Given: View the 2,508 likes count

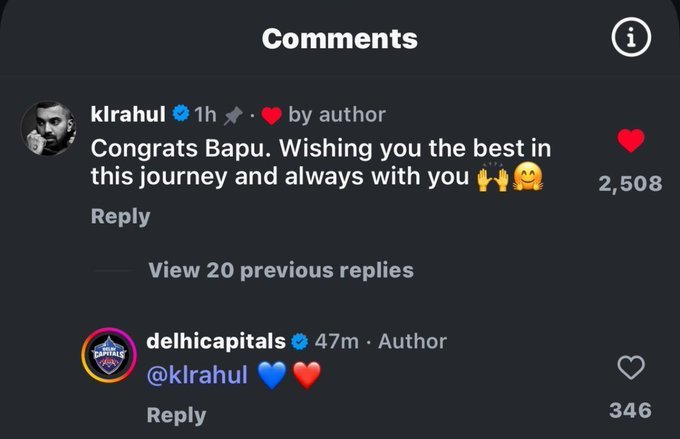Looking at the screenshot, I should [x=630, y=183].
